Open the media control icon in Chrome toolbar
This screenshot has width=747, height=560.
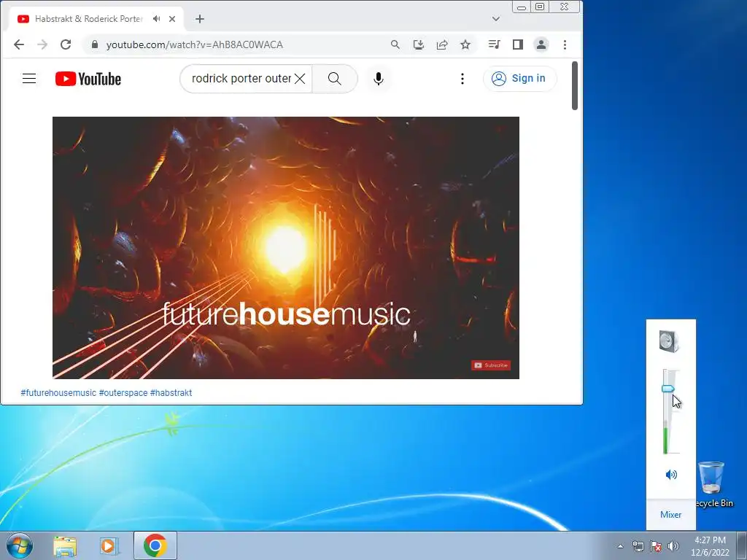(494, 44)
